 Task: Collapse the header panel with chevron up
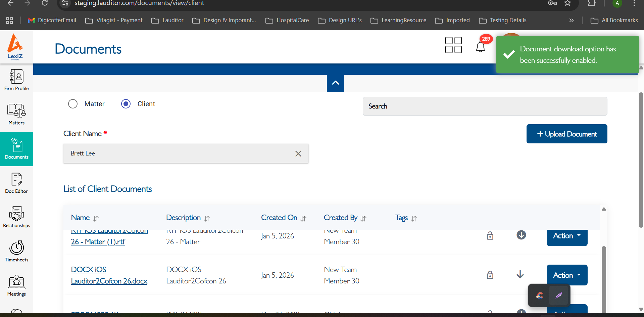[x=335, y=83]
